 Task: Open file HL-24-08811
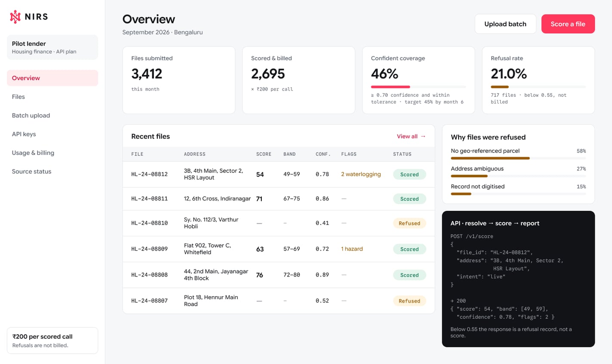150,199
